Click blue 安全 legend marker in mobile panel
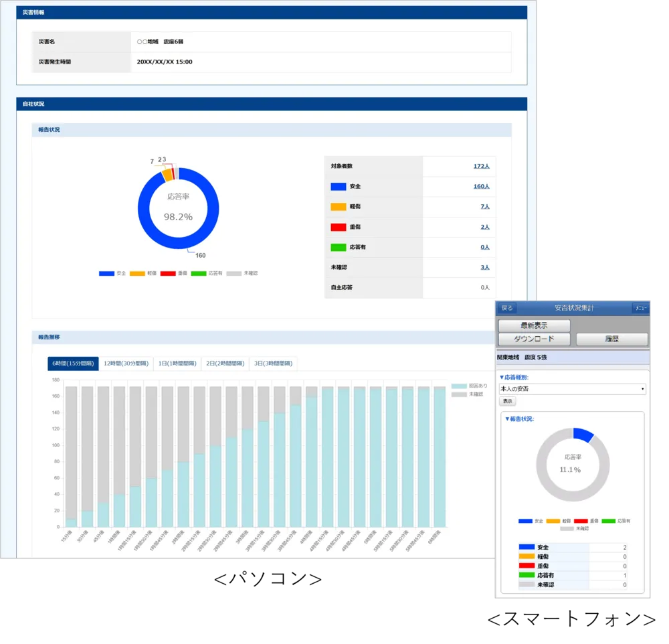Screen dimensions: 669x644 click(525, 520)
